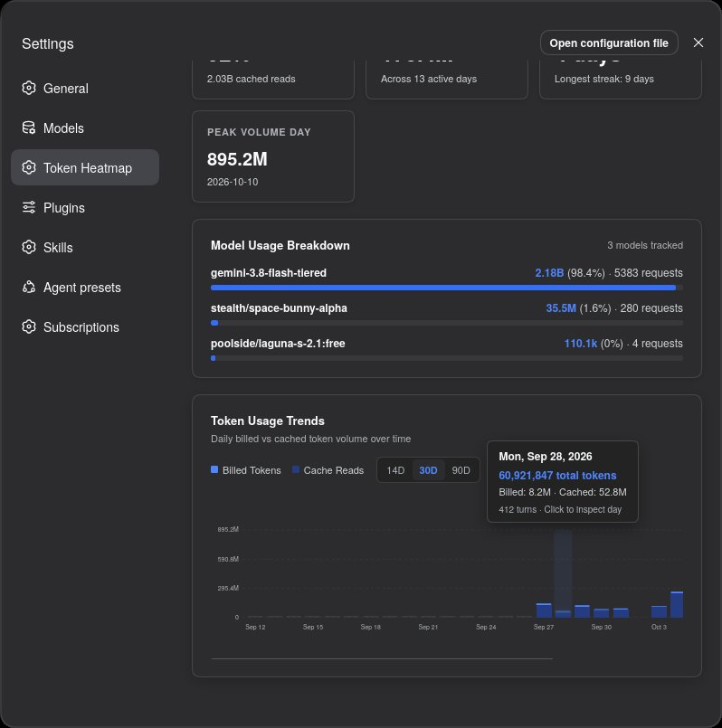The image size is (722, 728).
Task: Click poolside/laguna-s-2.1:free model name
Action: click(278, 344)
